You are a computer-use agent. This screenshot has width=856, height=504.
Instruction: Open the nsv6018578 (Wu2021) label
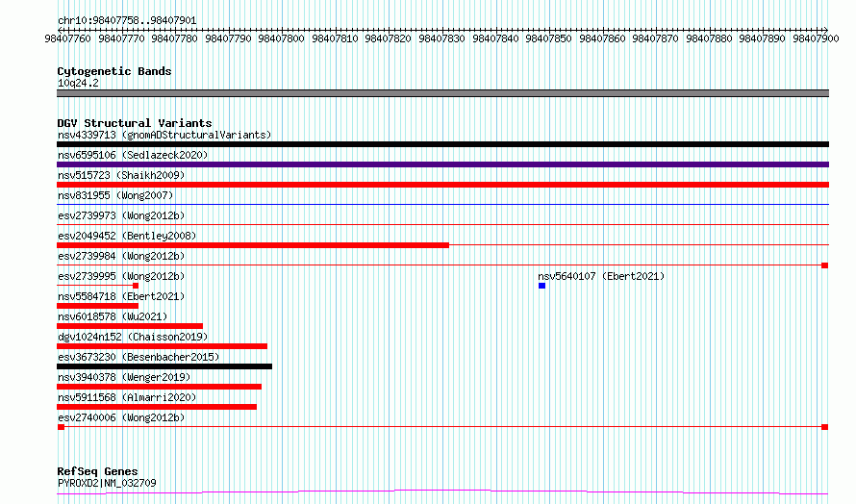coord(113,316)
